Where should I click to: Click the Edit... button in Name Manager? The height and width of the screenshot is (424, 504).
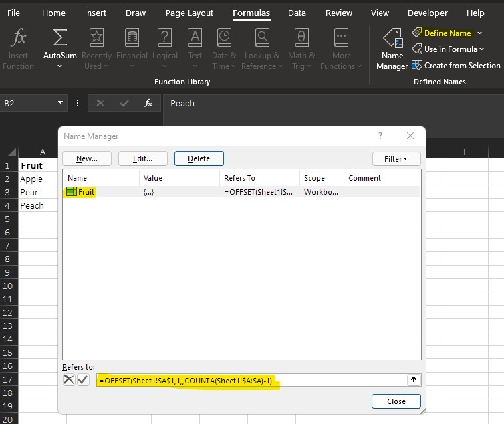(x=143, y=158)
